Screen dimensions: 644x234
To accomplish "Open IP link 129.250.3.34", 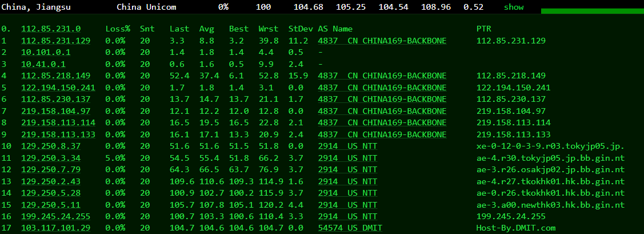I will point(51,158).
